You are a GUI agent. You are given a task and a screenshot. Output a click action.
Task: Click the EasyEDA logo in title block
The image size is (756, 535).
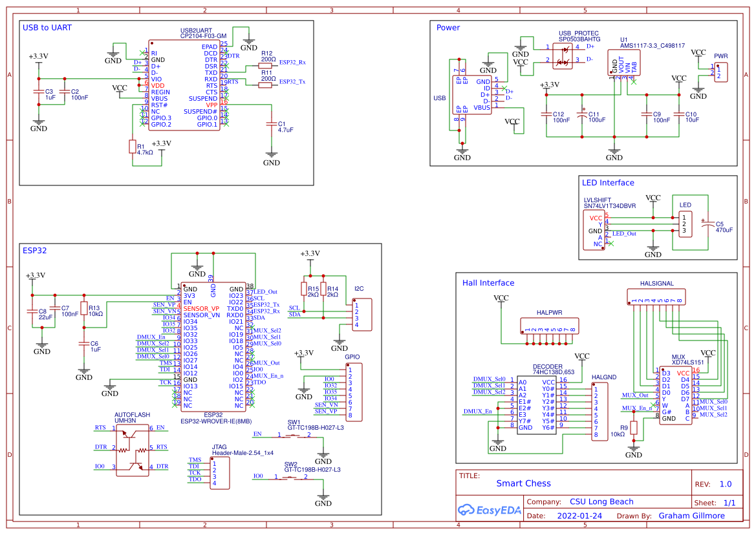point(489,510)
